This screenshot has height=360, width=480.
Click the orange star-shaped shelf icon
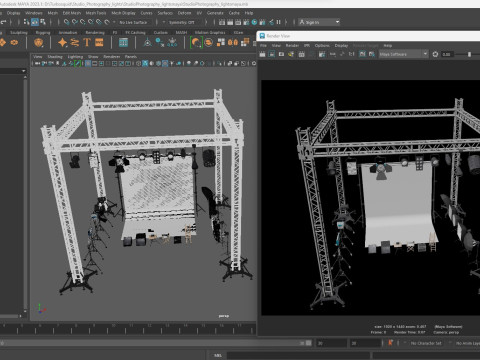pyautogui.click(x=62, y=42)
